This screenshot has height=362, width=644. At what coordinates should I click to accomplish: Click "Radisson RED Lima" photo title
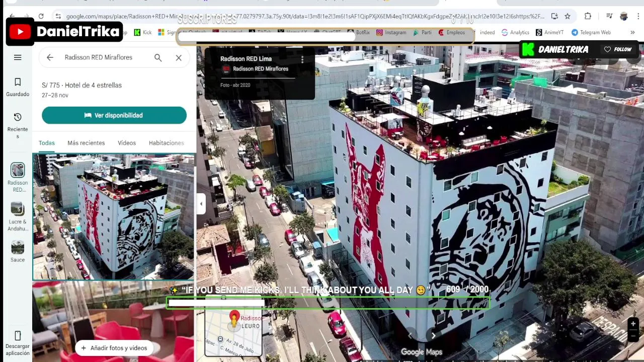click(x=246, y=59)
